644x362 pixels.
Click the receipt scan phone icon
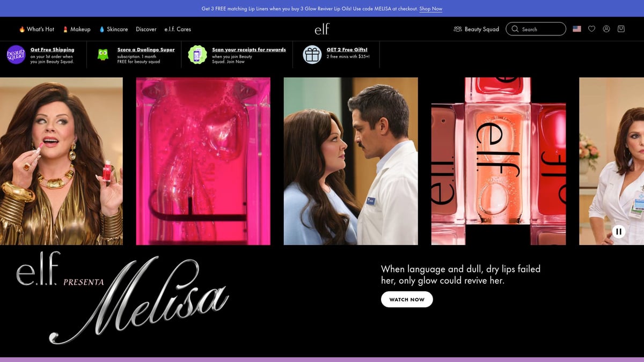(197, 55)
